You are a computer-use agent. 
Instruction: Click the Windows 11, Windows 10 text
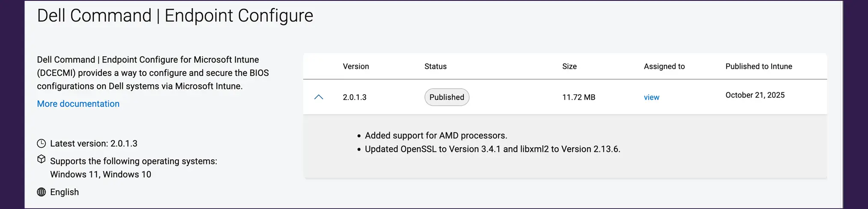coord(100,174)
